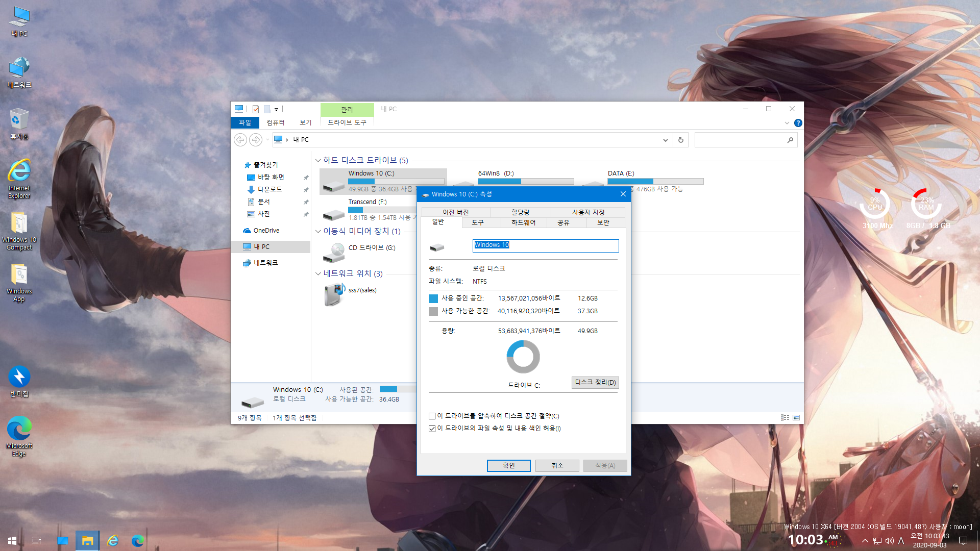The height and width of the screenshot is (551, 980).
Task: Close the Windows 10 (C:) properties dialog
Action: (x=623, y=194)
